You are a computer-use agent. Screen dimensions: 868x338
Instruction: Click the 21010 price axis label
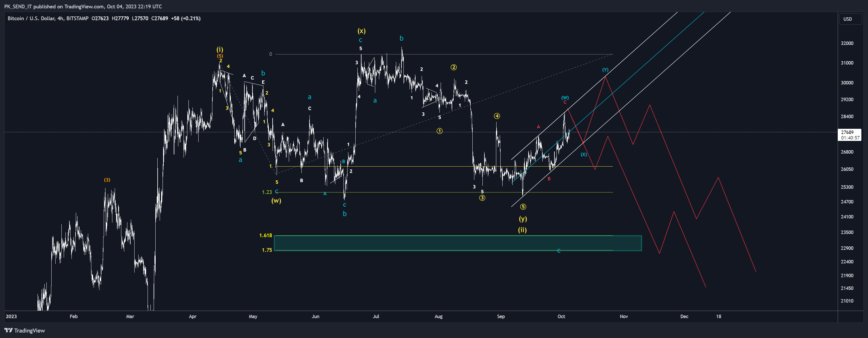(847, 301)
